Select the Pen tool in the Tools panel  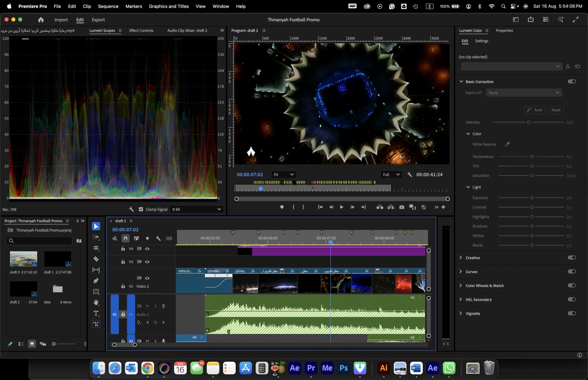pos(96,281)
